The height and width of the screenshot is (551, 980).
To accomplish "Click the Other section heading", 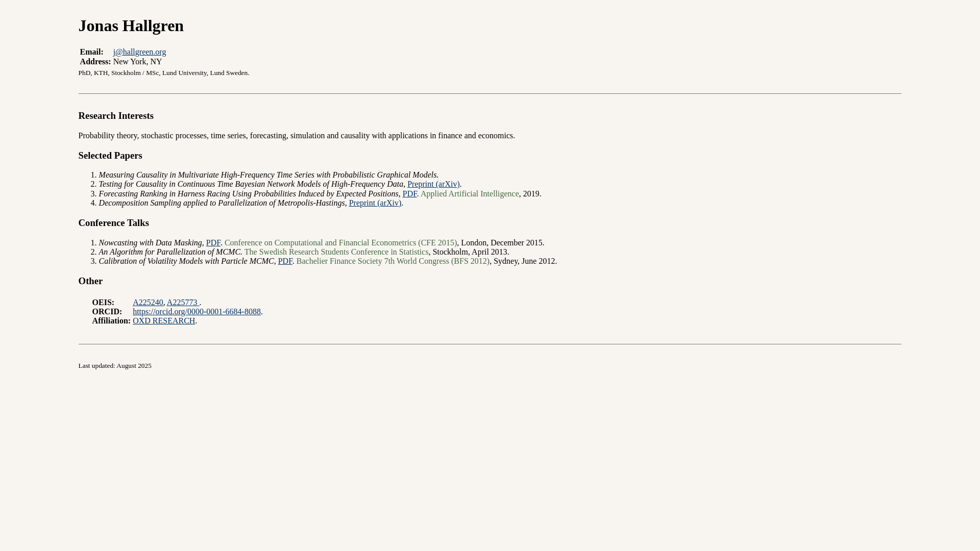I will pyautogui.click(x=90, y=281).
